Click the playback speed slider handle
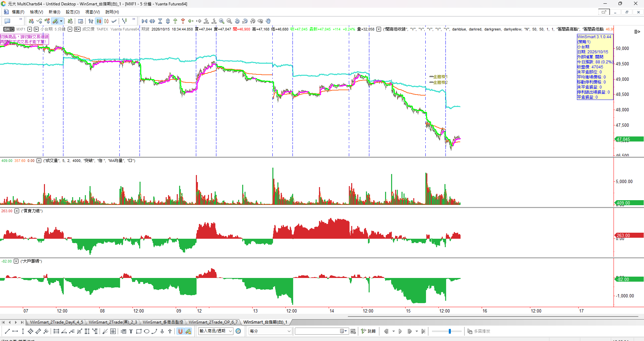The width and height of the screenshot is (644, 341). [x=450, y=331]
